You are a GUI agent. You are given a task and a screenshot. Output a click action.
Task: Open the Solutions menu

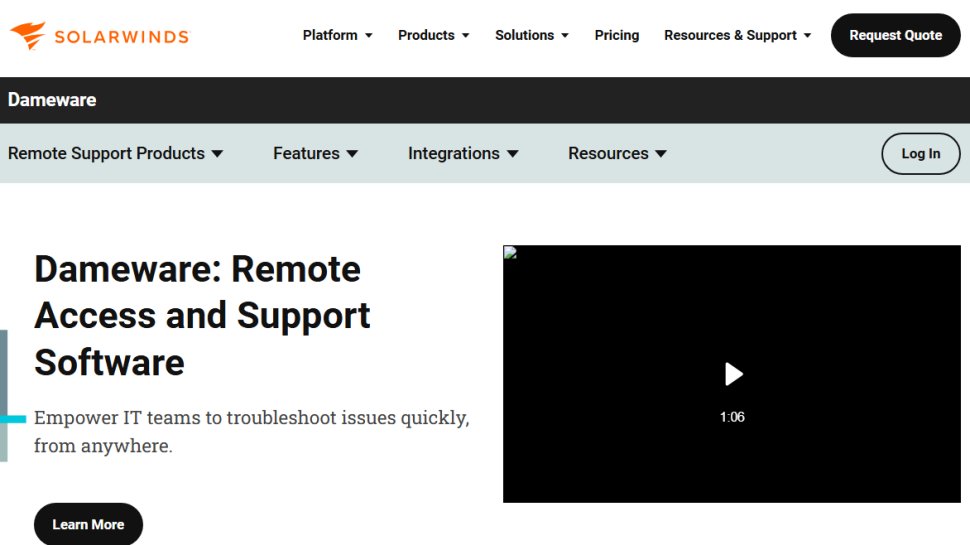tap(524, 35)
